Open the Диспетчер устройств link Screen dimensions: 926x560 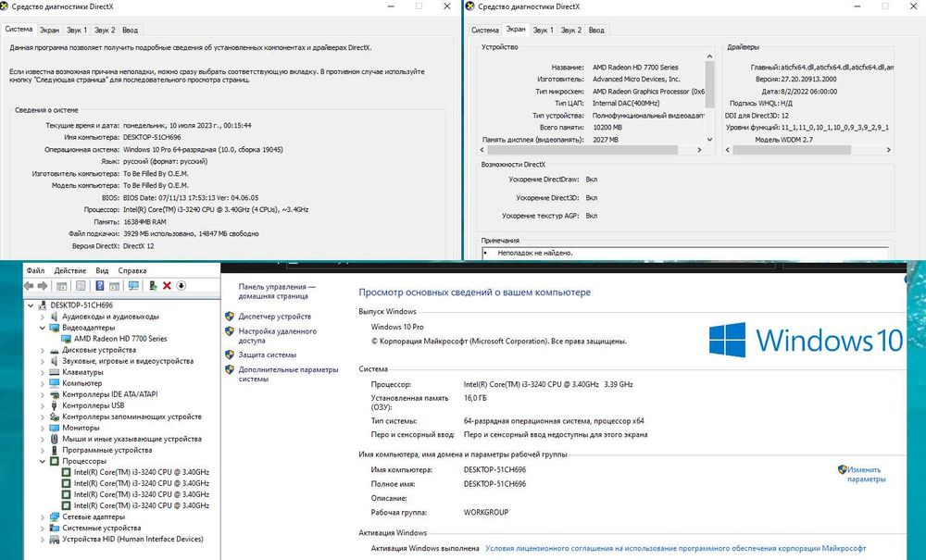[x=275, y=317]
